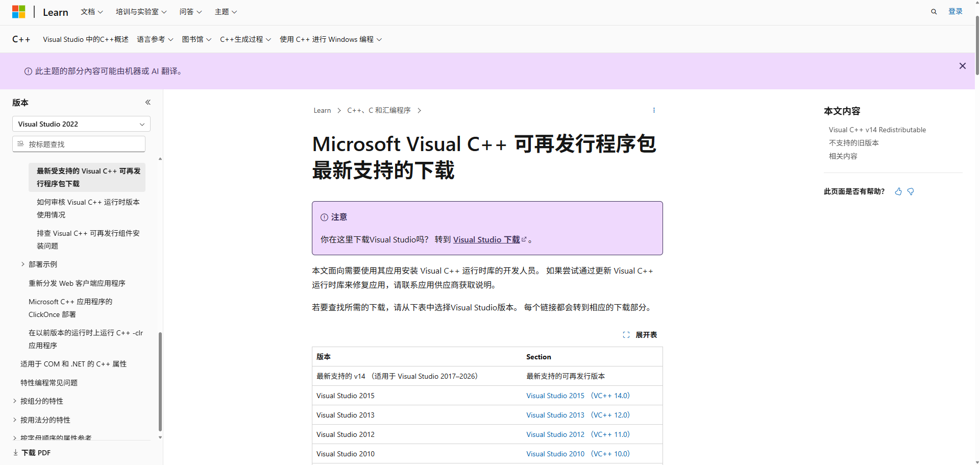Open the 主题 menu

(226, 12)
